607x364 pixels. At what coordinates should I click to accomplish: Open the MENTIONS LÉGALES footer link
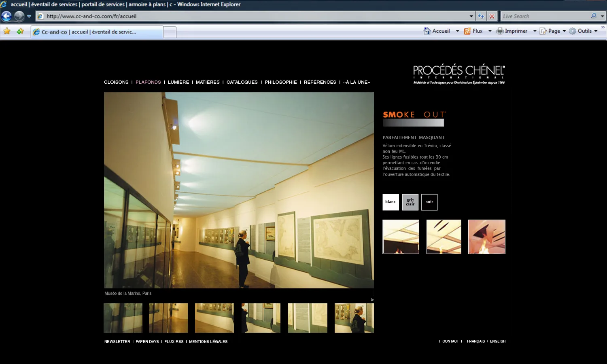coord(208,342)
